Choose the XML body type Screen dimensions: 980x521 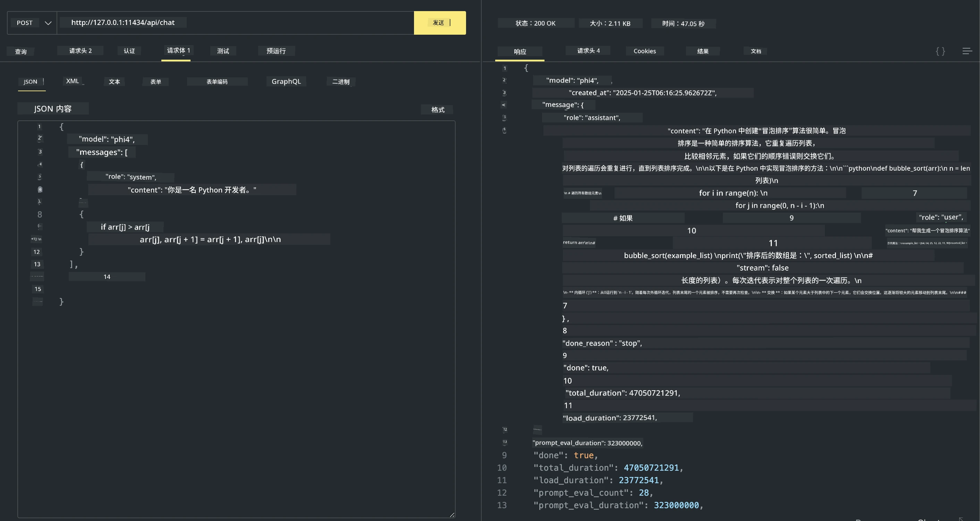(73, 81)
